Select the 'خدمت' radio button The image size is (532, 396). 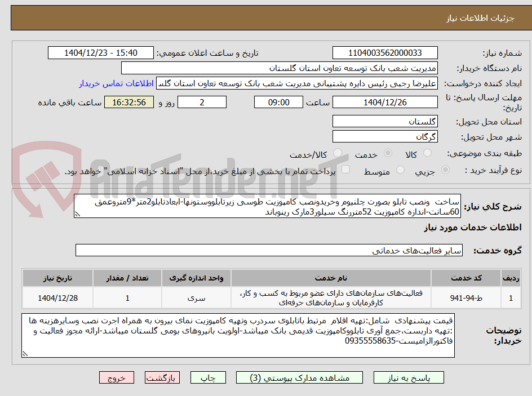pos(388,153)
